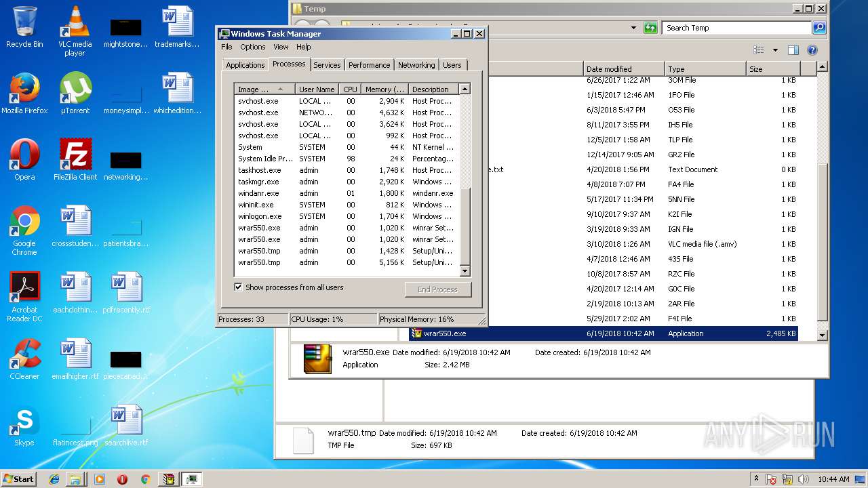
Task: Launch Google Chrome from the desktop
Action: 24,231
